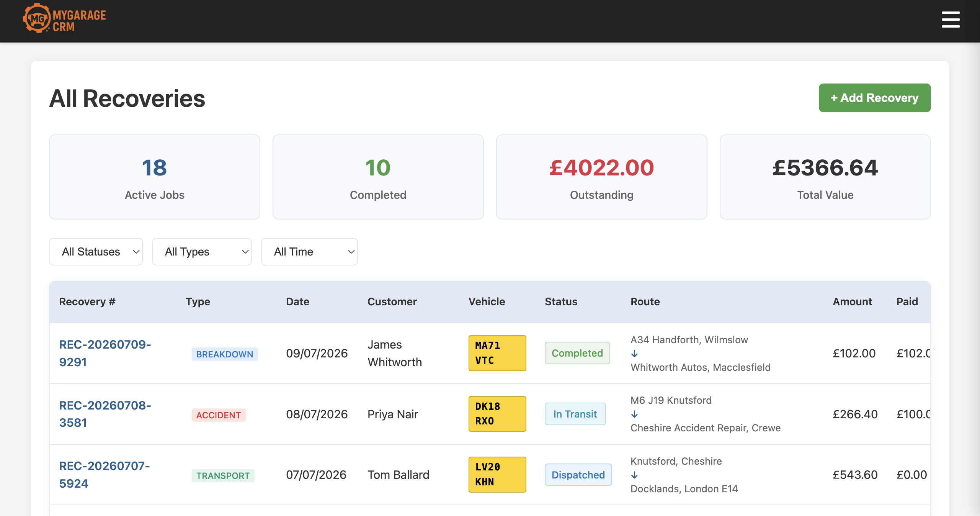Click the BREAKDOWN type badge
980x516 pixels.
point(225,354)
